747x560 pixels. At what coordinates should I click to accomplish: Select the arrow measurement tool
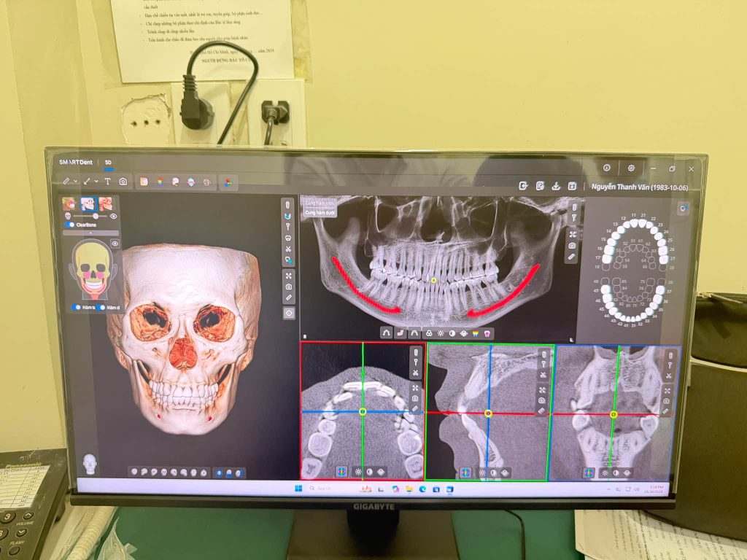pyautogui.click(x=87, y=182)
